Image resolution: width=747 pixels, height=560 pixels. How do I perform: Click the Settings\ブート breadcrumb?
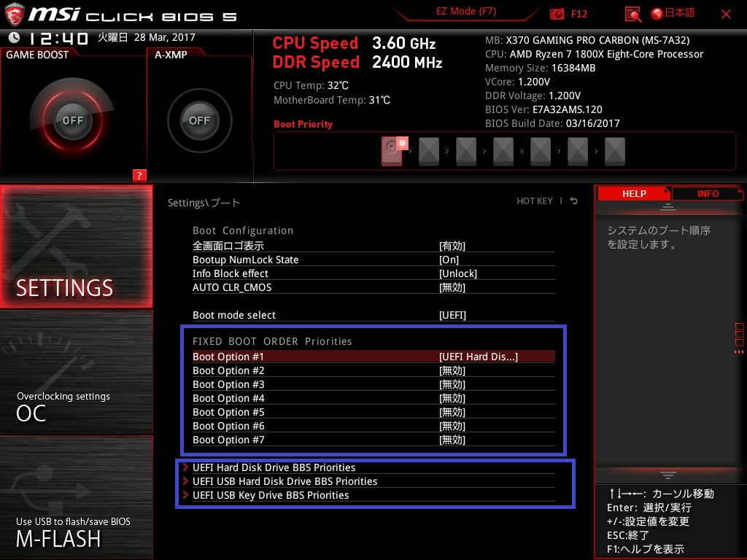click(x=204, y=203)
